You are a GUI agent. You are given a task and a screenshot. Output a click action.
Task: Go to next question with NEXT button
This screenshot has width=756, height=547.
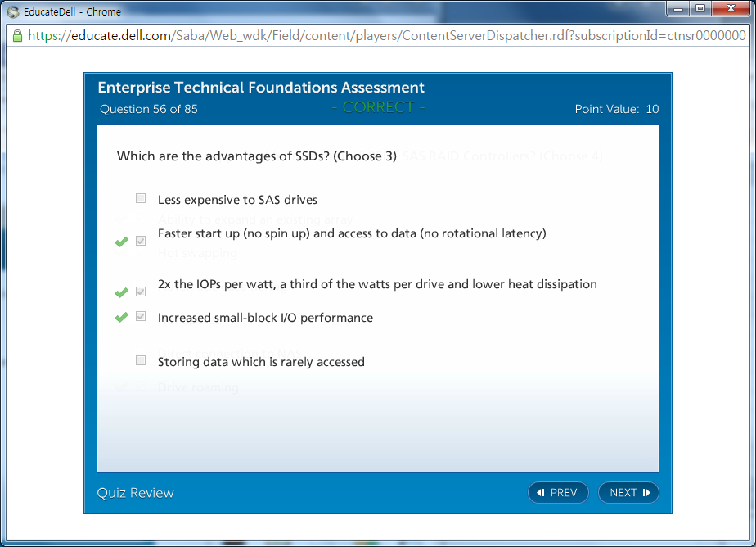628,492
